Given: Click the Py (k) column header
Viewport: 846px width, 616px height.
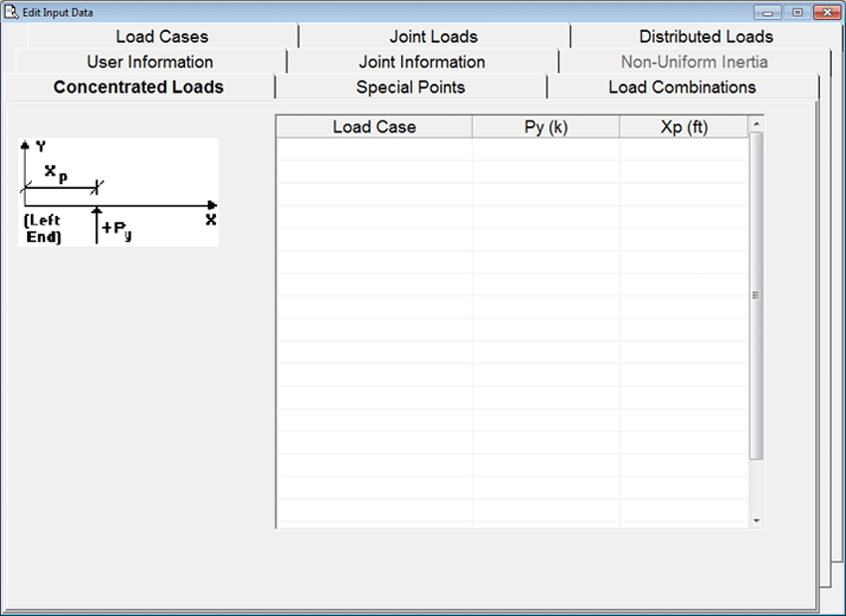Looking at the screenshot, I should pos(545,127).
